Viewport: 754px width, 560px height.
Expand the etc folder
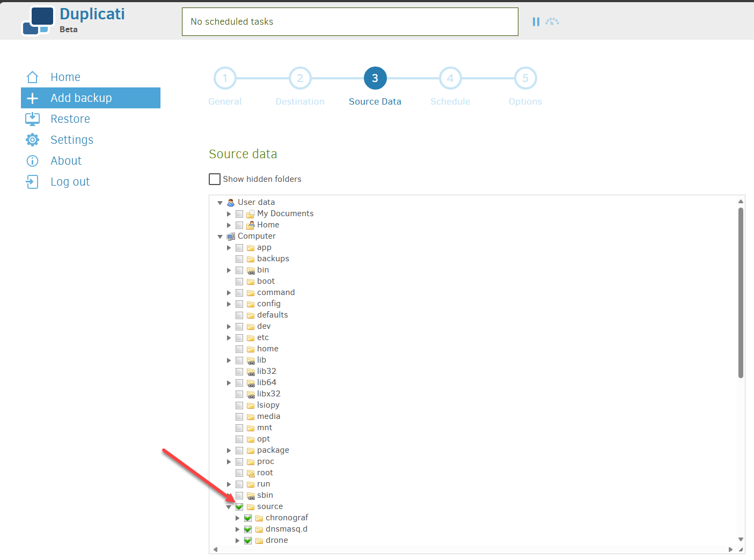pyautogui.click(x=229, y=337)
